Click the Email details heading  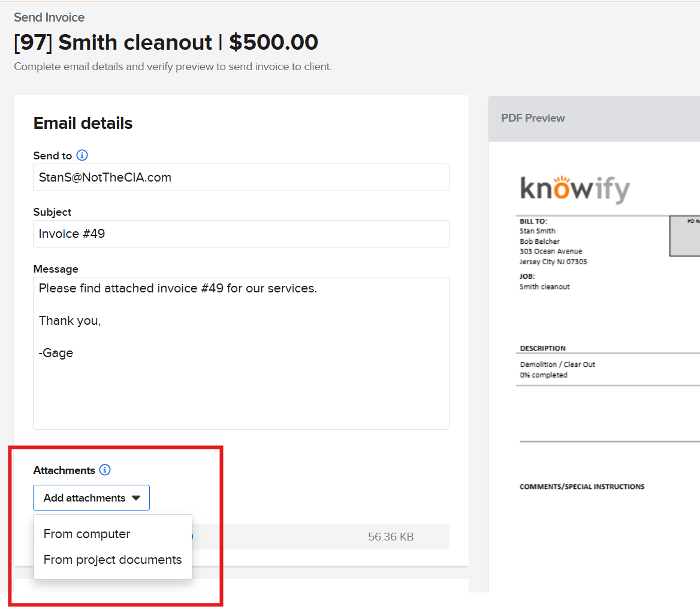pyautogui.click(x=83, y=123)
